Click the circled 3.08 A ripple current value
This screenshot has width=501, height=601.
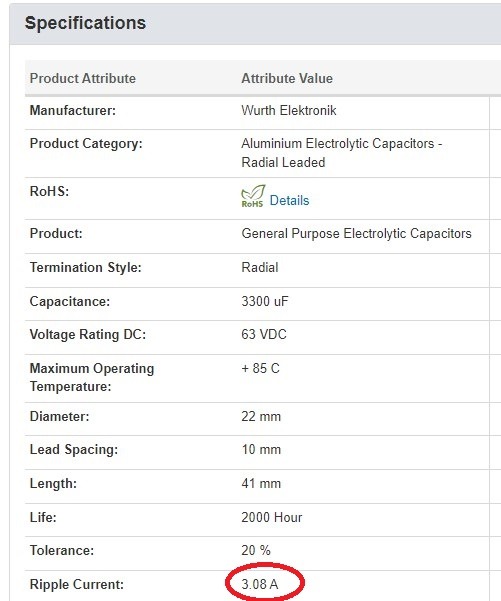click(x=260, y=584)
